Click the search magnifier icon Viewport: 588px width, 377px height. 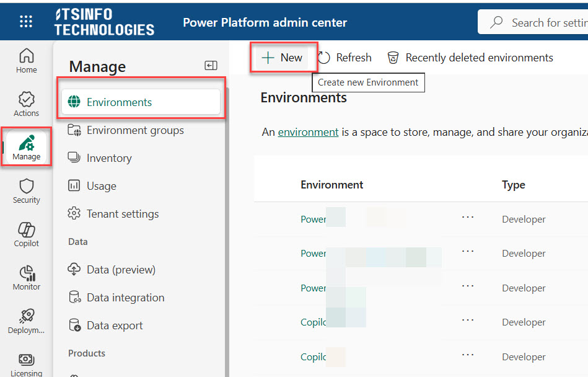(496, 22)
